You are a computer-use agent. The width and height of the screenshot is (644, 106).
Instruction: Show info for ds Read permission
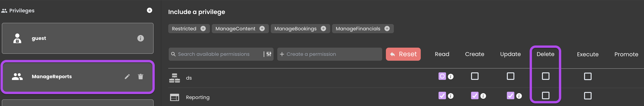click(451, 77)
